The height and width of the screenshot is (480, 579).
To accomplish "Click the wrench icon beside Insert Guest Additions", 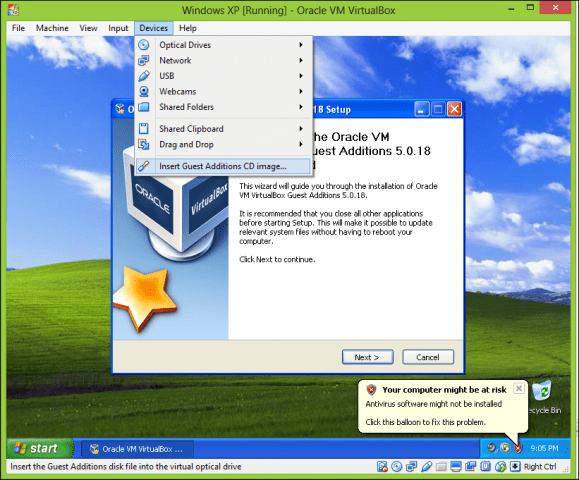I will 144,166.
